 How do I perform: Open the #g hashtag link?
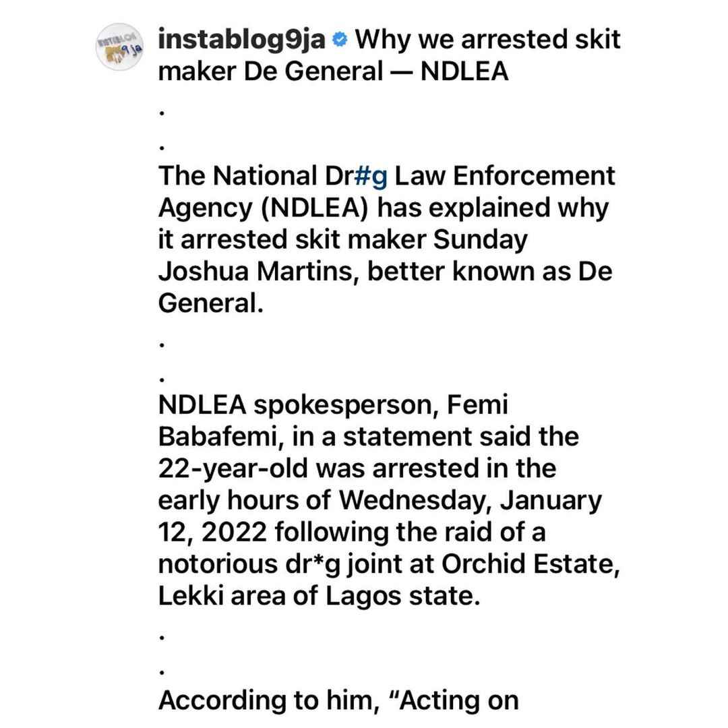click(371, 177)
